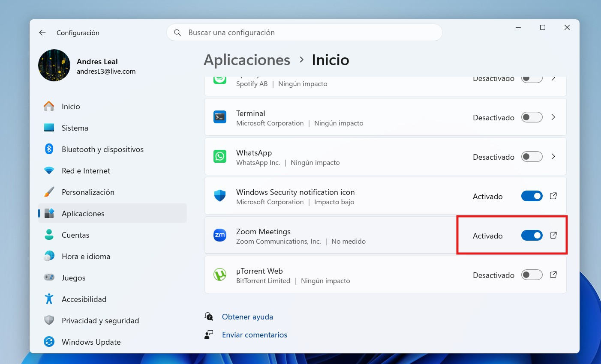Open the Obtener ayuda link

coord(247,316)
